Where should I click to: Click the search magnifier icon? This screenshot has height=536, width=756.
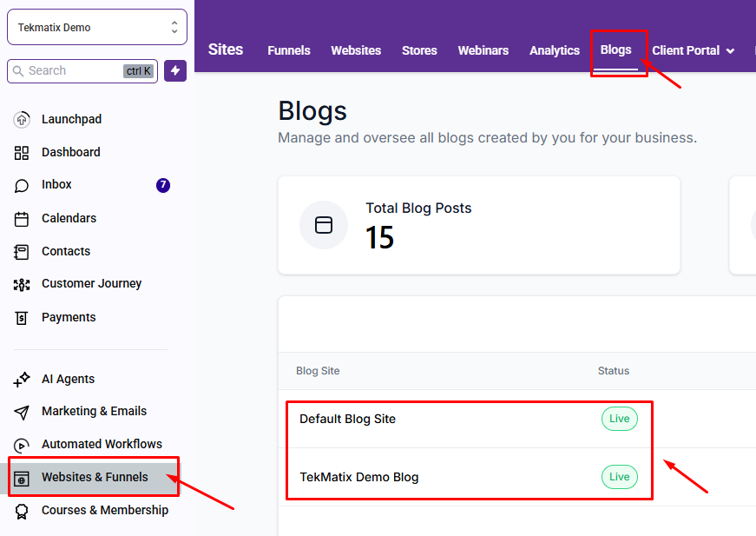coord(18,71)
